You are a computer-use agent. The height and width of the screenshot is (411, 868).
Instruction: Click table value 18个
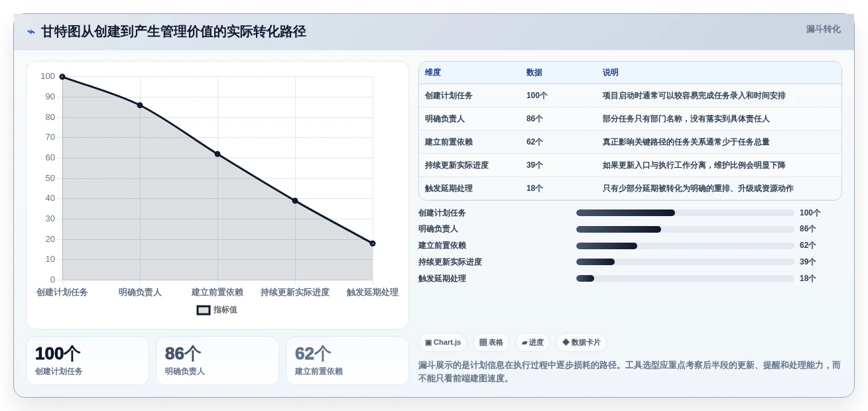(x=534, y=188)
